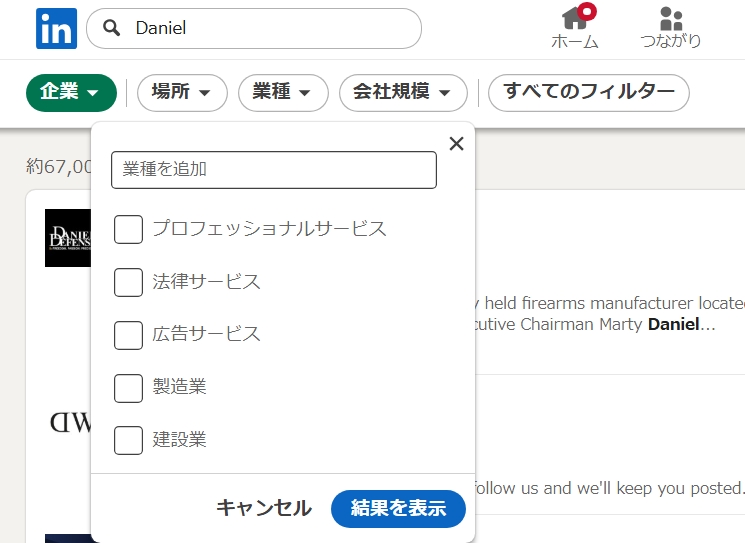Click the Daniel search box

[x=270, y=29]
